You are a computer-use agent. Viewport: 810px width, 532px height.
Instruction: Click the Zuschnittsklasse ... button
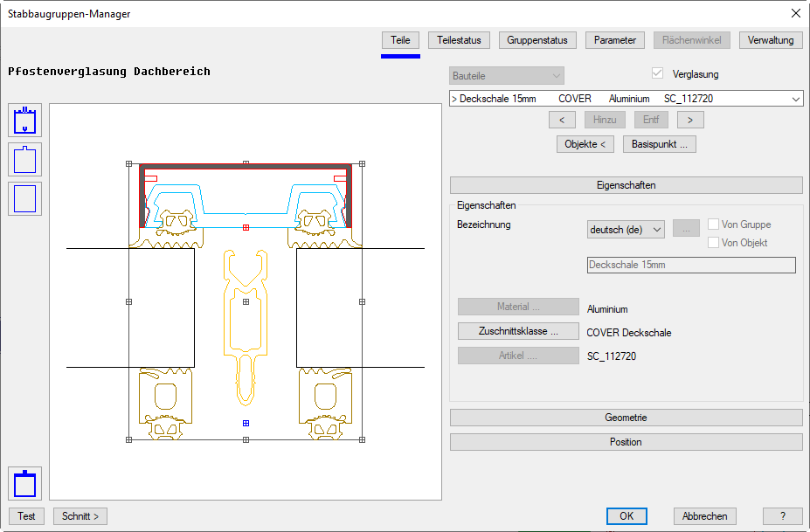(518, 331)
